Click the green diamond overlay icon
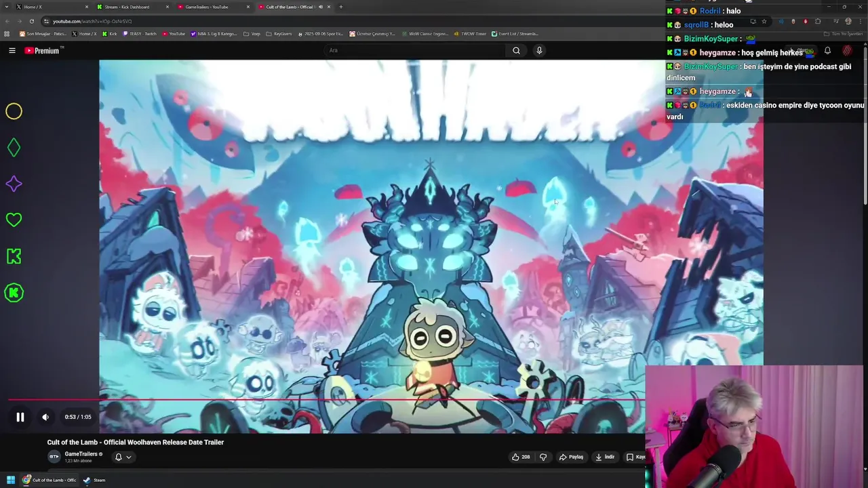868x488 pixels. coord(14,148)
